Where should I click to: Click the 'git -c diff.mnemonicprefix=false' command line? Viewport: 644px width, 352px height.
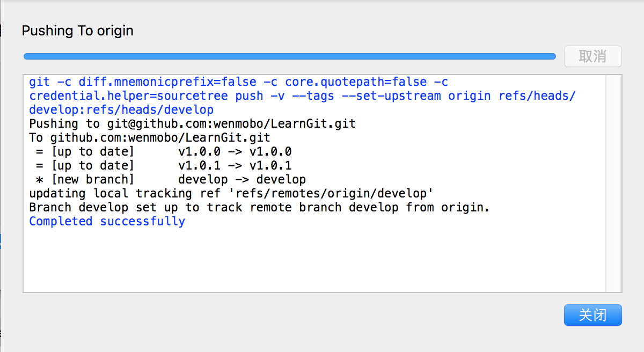click(239, 82)
